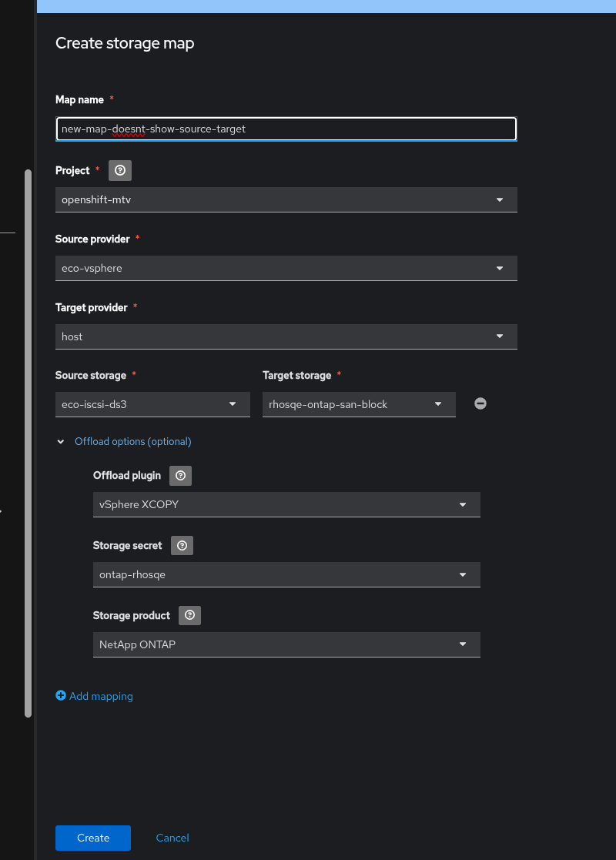Focus the Map name input field
616x860 pixels.
point(286,129)
